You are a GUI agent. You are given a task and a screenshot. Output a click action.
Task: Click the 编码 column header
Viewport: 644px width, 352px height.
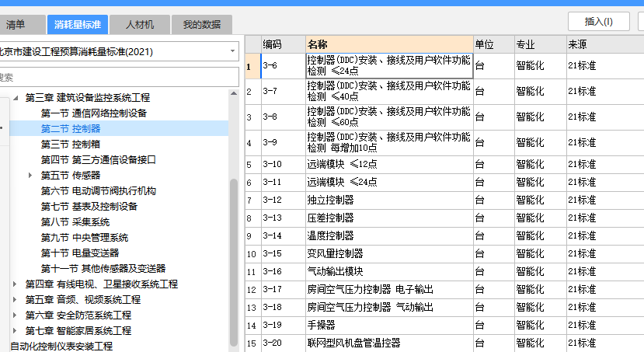(284, 44)
